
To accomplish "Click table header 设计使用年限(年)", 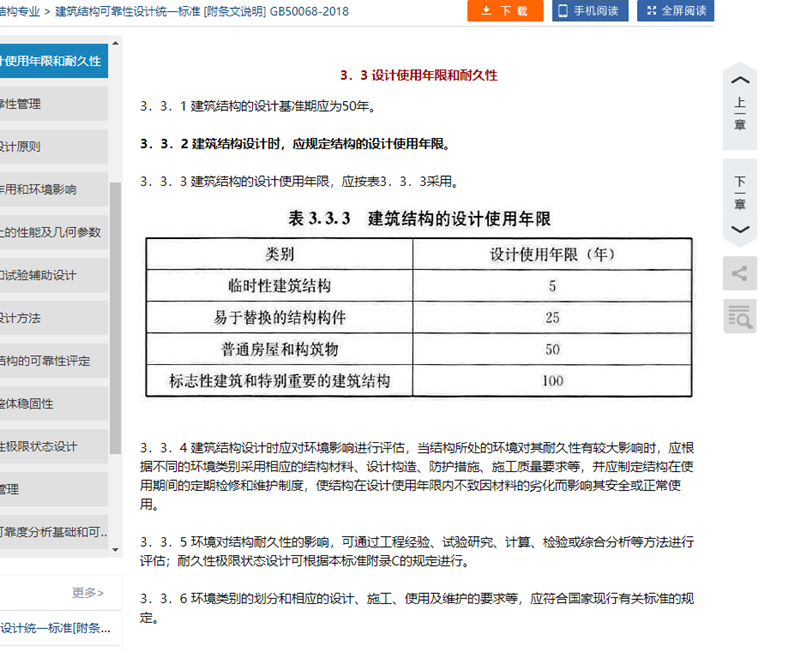I will pos(552,254).
